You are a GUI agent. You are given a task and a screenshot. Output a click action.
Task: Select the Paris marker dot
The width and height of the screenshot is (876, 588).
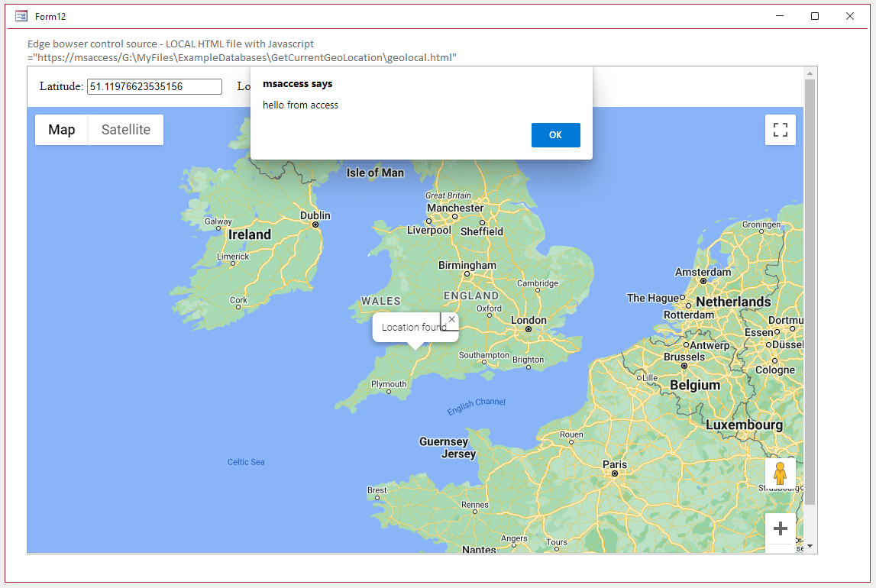[615, 473]
